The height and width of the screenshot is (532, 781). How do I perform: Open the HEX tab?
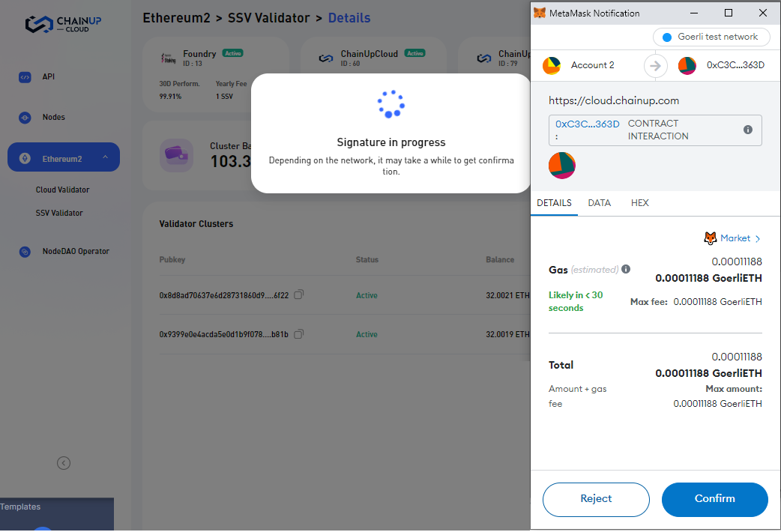639,203
